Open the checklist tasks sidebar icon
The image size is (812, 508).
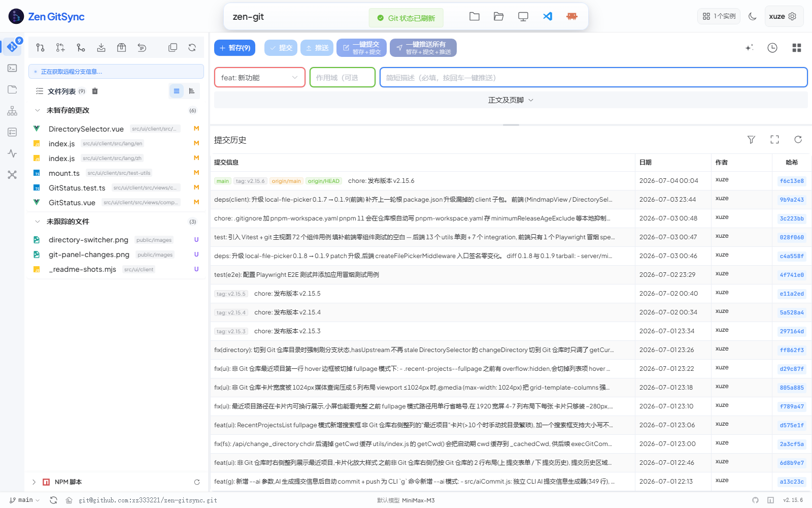pyautogui.click(x=12, y=132)
